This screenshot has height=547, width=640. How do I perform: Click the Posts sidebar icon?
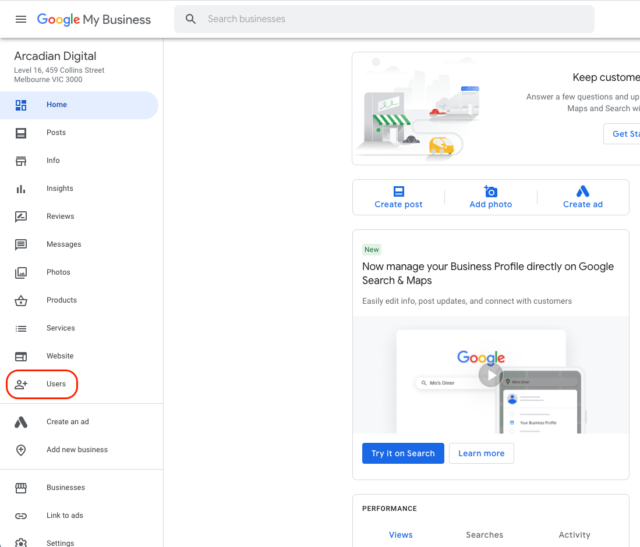pos(21,133)
